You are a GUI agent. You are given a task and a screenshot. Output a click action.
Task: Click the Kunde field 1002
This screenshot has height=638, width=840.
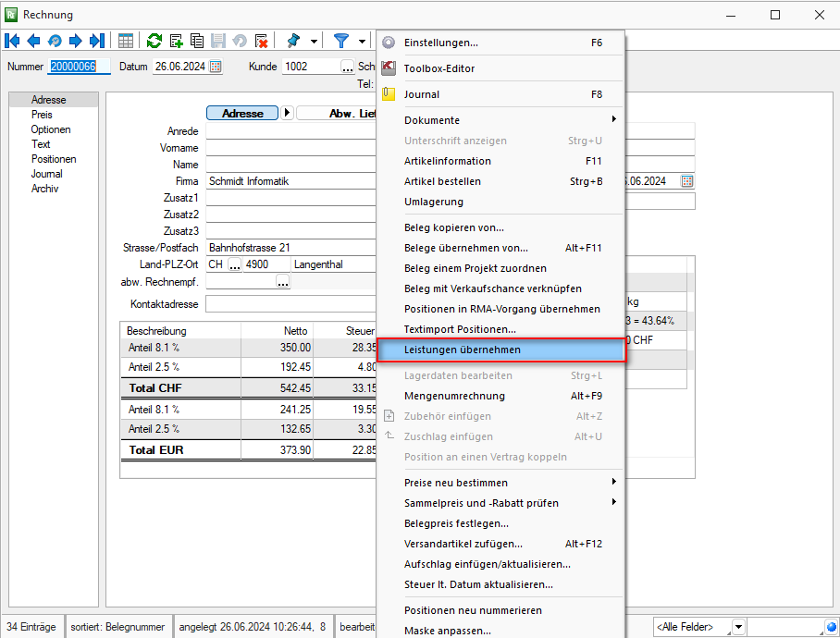click(311, 67)
